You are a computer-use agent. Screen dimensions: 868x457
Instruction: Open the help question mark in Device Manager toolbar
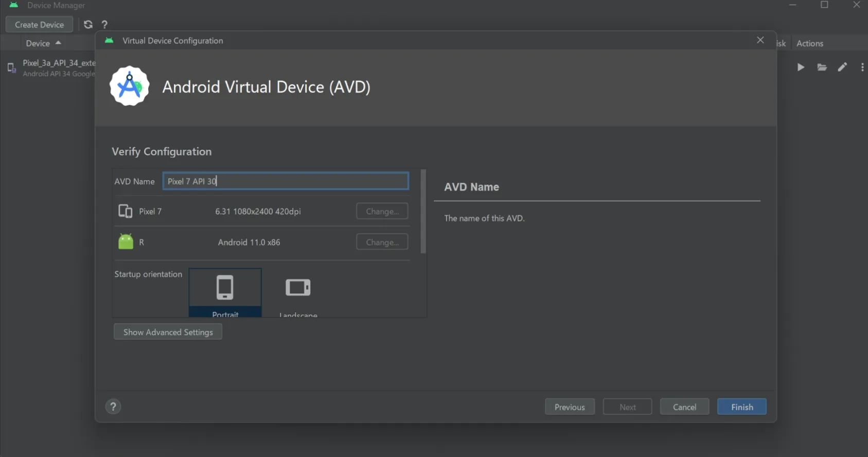pos(104,24)
